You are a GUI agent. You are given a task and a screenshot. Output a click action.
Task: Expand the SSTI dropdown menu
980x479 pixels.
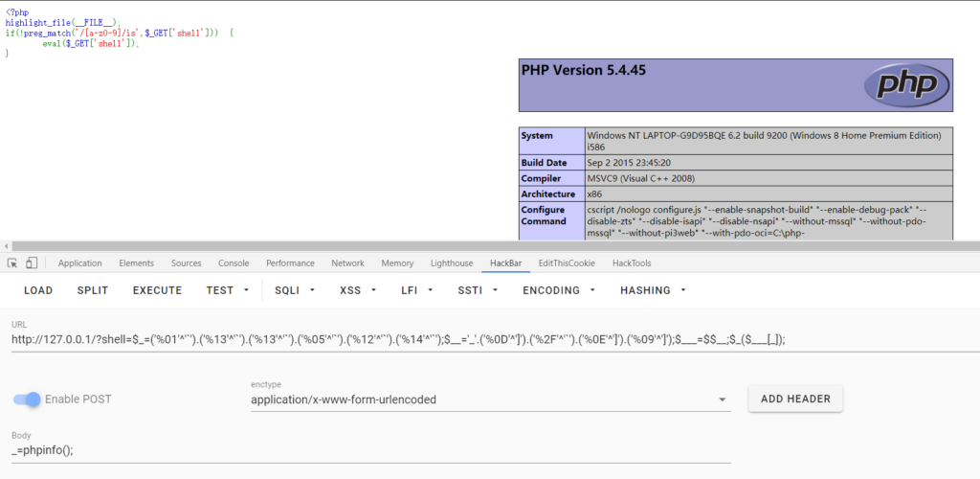pyautogui.click(x=478, y=290)
